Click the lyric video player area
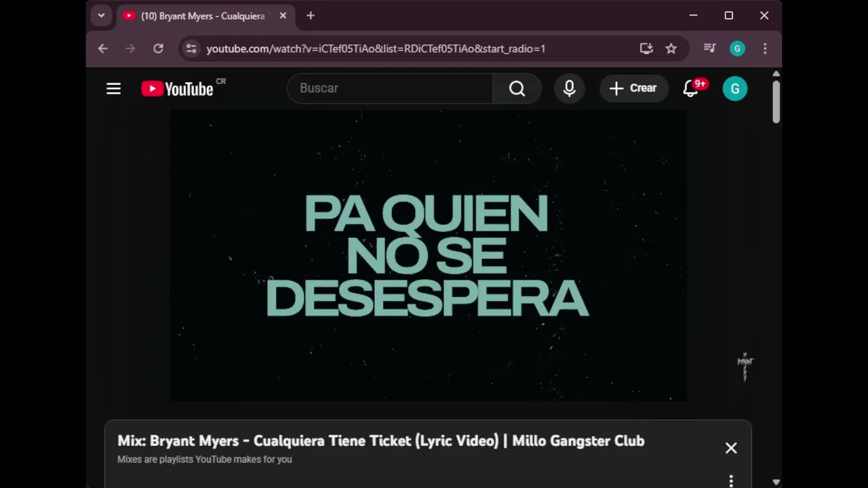Viewport: 868px width, 488px height. pos(428,256)
